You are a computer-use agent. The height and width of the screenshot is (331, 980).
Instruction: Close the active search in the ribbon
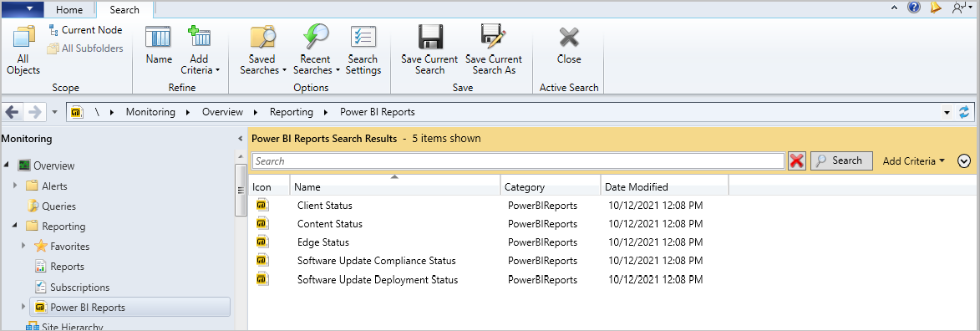point(569,45)
